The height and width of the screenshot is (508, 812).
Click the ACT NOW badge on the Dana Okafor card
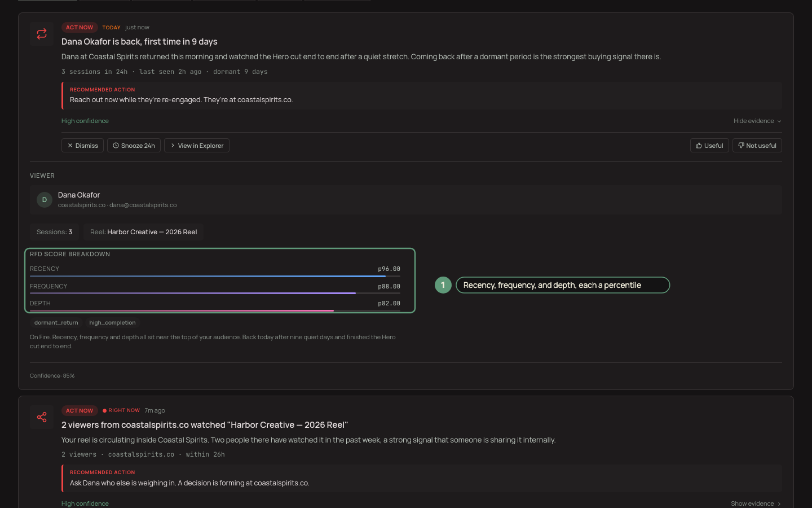[x=80, y=27]
